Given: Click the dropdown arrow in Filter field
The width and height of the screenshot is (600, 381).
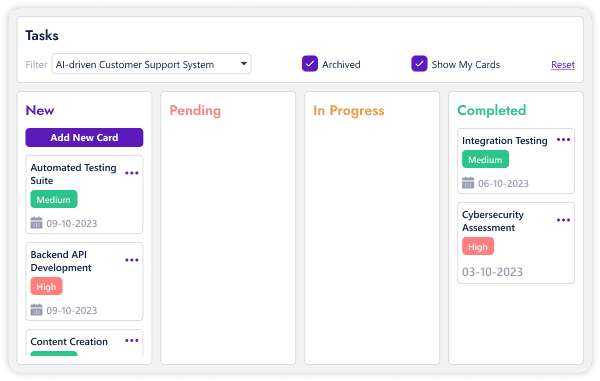Looking at the screenshot, I should pyautogui.click(x=244, y=64).
